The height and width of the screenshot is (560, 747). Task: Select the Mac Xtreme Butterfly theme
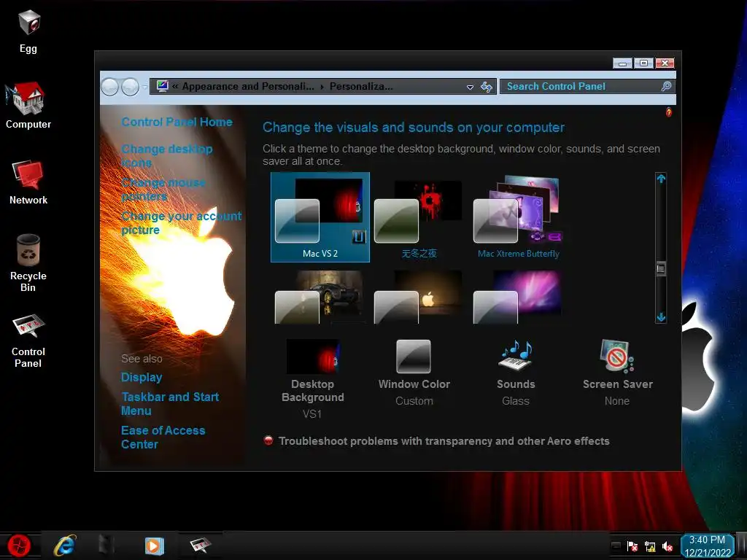click(519, 217)
